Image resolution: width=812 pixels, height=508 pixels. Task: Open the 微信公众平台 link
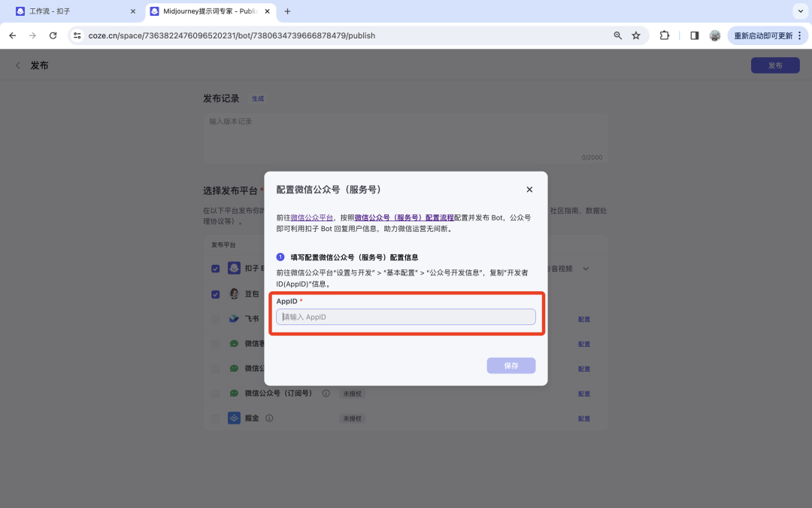312,217
